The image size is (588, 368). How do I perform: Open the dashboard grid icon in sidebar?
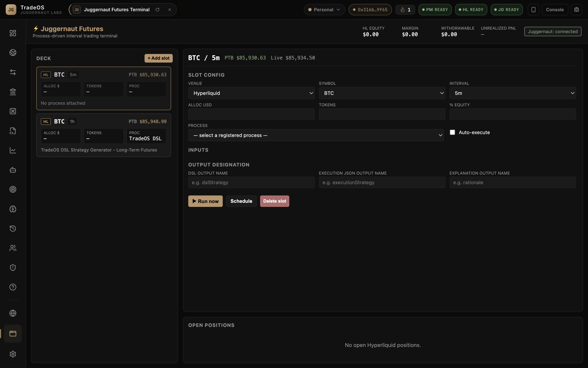(x=13, y=33)
